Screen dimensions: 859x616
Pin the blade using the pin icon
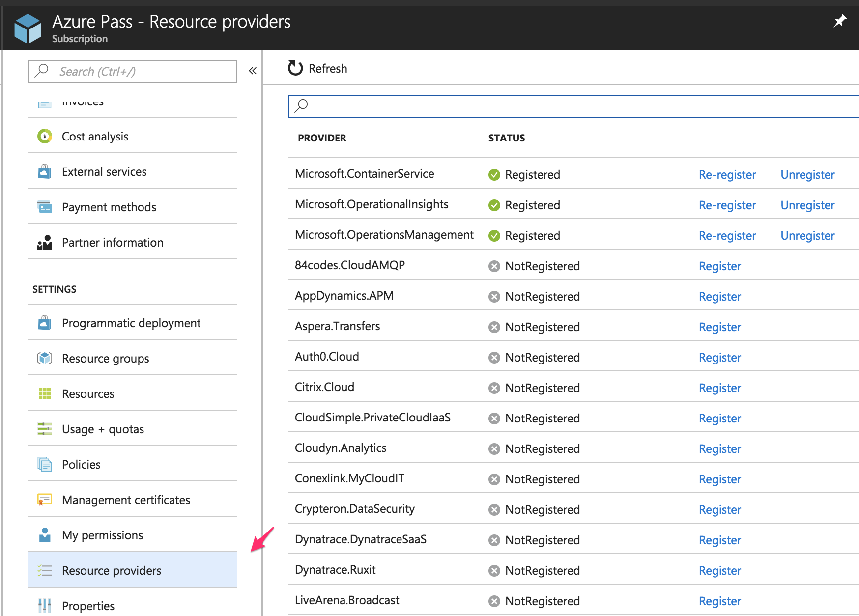click(840, 21)
